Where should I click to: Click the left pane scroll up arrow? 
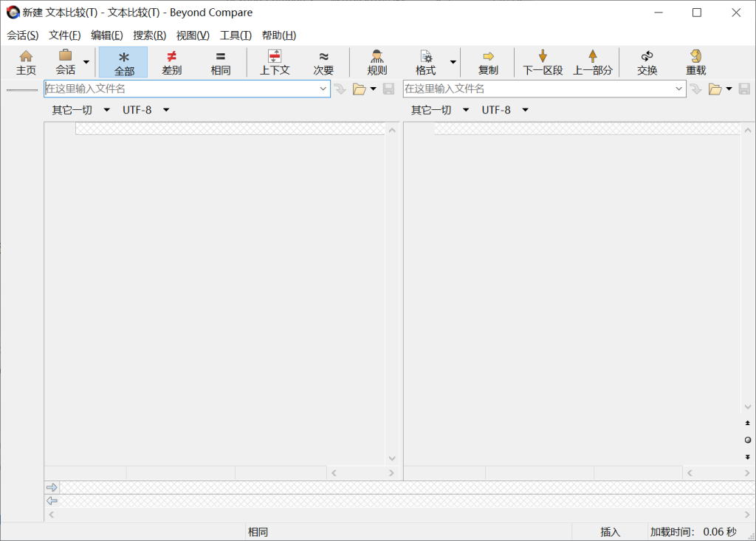click(x=393, y=130)
